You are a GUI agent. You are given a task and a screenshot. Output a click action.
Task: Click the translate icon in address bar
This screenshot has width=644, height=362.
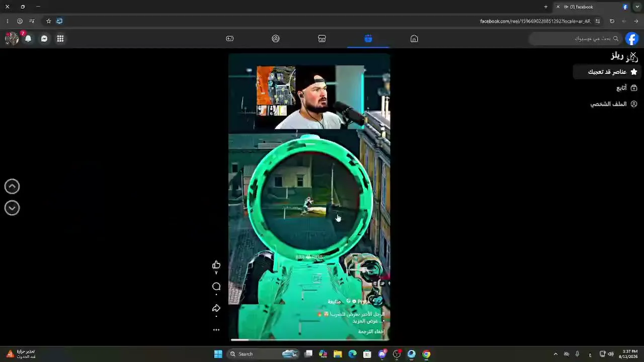59,21
